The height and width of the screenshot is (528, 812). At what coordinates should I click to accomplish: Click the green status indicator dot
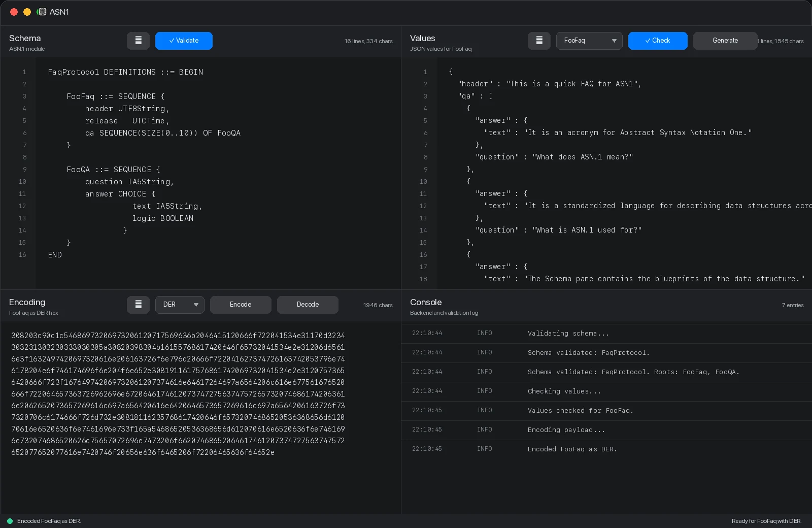tap(10, 521)
